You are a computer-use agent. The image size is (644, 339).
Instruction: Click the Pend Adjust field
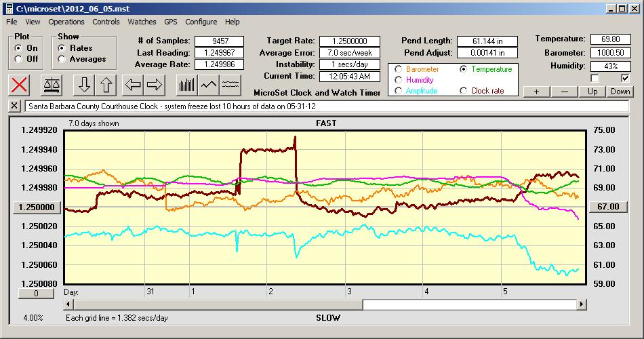[x=487, y=53]
